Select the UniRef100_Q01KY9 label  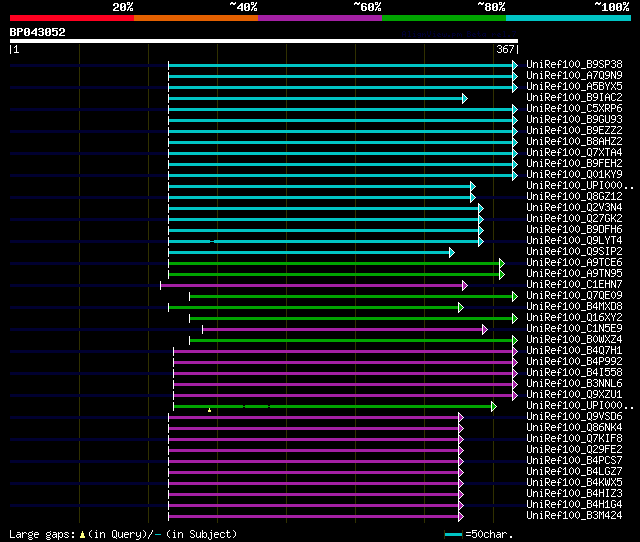click(574, 175)
